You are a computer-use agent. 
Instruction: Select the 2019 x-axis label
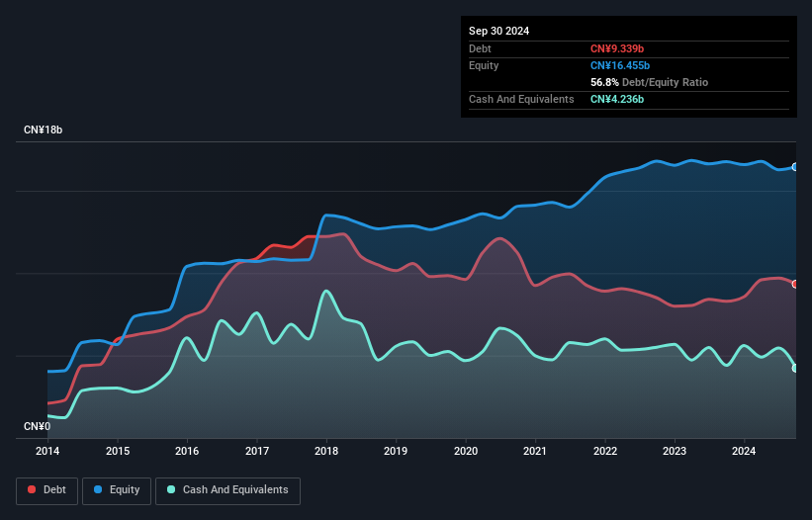(396, 451)
